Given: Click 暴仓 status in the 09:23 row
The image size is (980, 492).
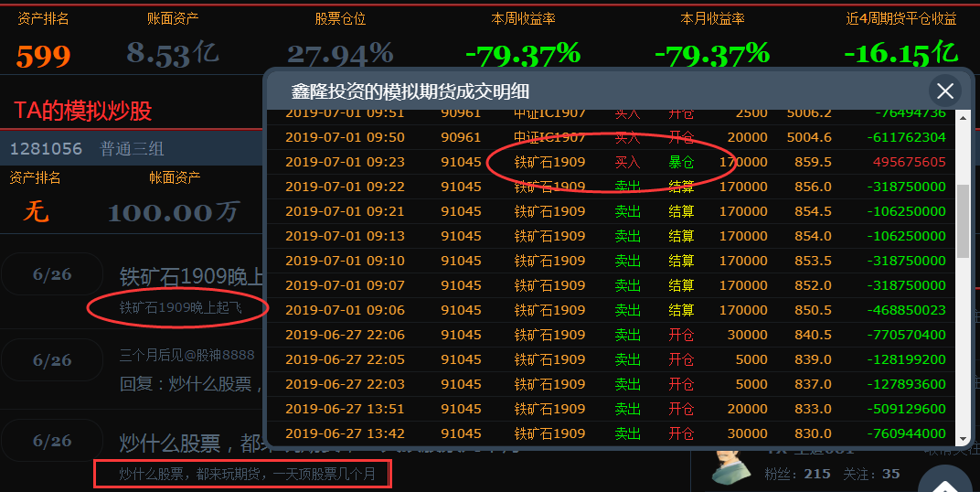Looking at the screenshot, I should 681,162.
